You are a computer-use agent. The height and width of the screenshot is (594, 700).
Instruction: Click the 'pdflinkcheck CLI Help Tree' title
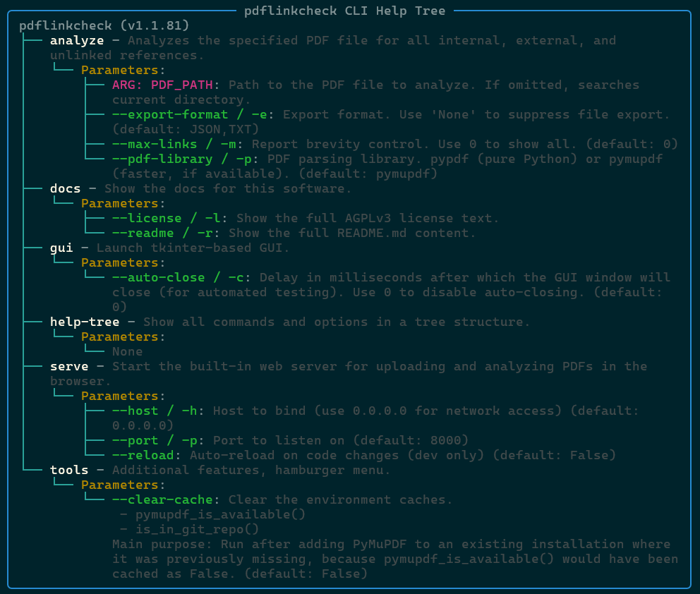click(344, 11)
